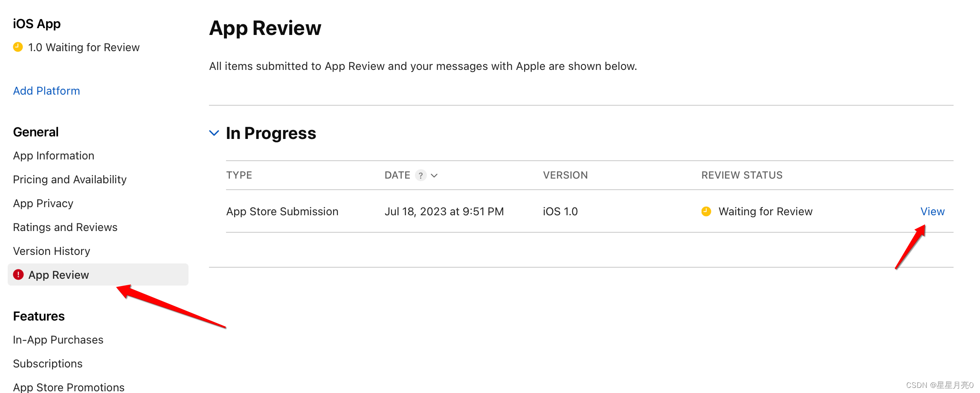
Task: Select the App Store Submission table row
Action: (282, 211)
